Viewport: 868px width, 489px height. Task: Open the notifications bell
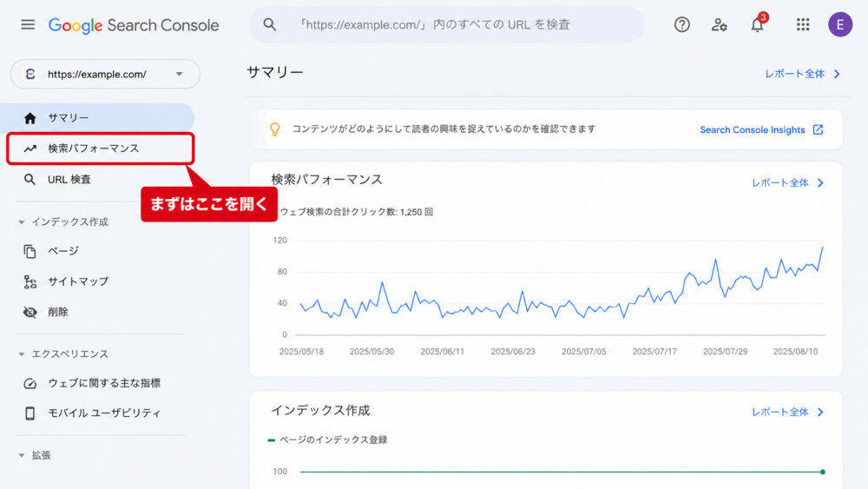pyautogui.click(x=757, y=25)
